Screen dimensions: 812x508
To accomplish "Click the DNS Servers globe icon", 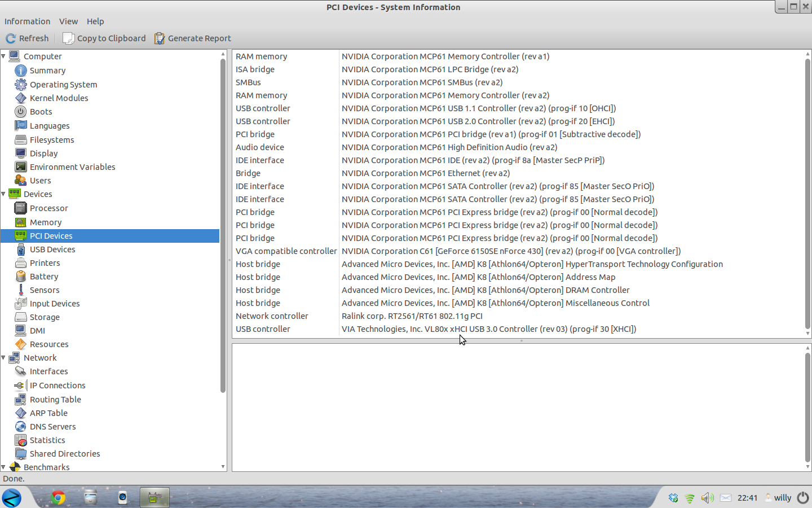I will pyautogui.click(x=21, y=427).
